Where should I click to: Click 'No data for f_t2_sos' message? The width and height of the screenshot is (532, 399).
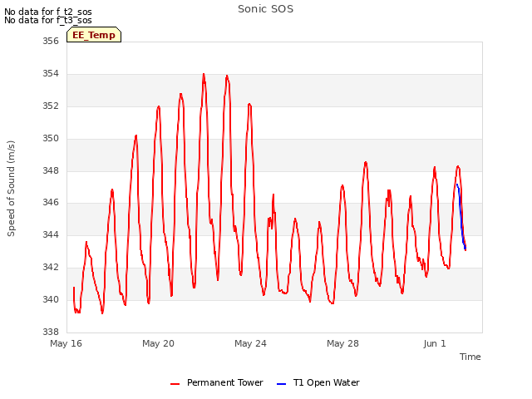click(48, 12)
